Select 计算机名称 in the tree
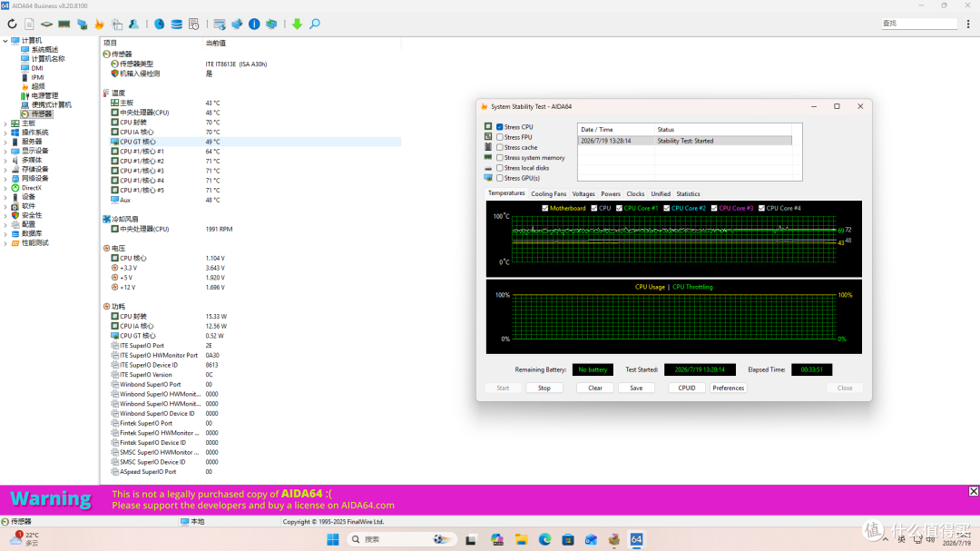Screen dimensions: 980x551 point(48,59)
